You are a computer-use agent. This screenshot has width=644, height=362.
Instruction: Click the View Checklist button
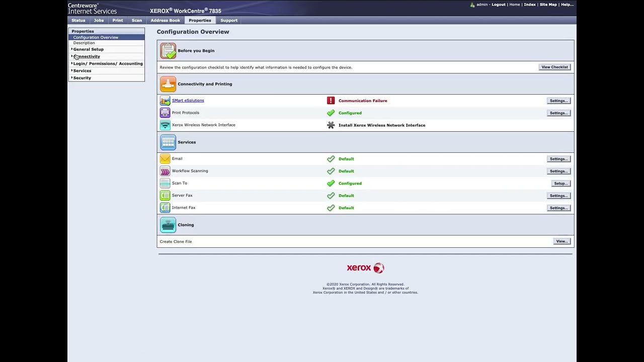554,67
